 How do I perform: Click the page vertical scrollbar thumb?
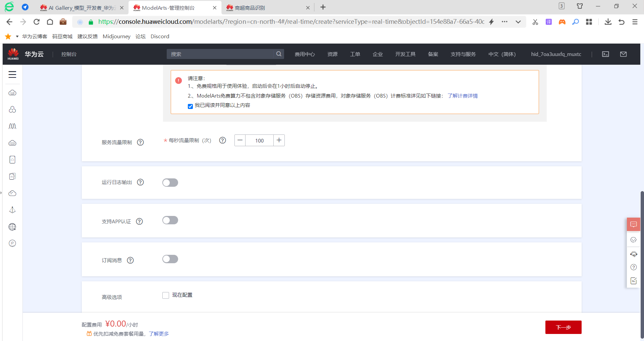click(x=642, y=265)
